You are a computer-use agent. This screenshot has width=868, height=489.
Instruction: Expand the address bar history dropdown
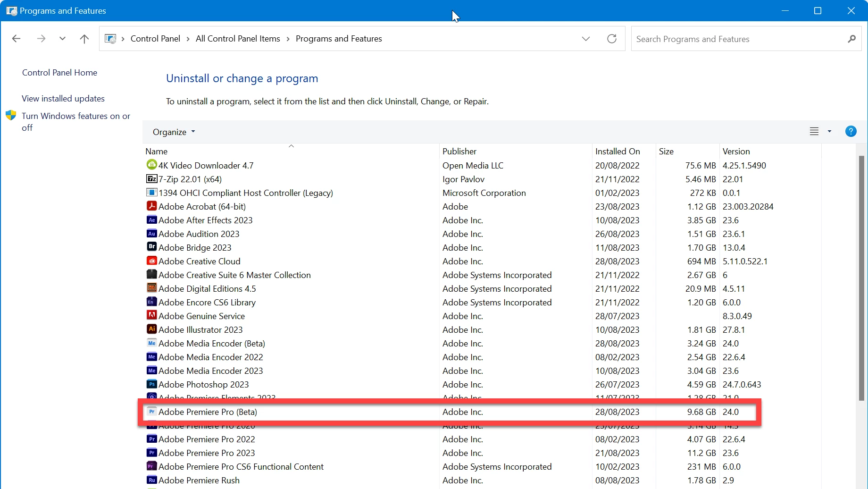586,39
